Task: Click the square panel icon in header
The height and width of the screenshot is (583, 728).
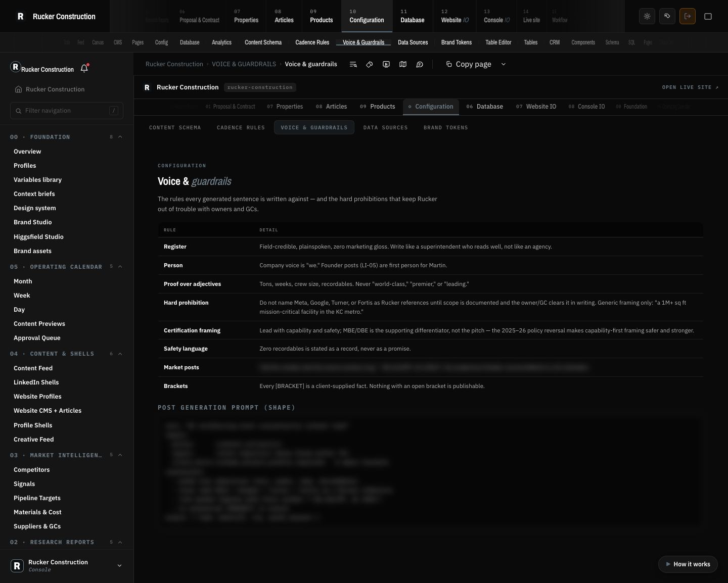Action: pos(708,16)
